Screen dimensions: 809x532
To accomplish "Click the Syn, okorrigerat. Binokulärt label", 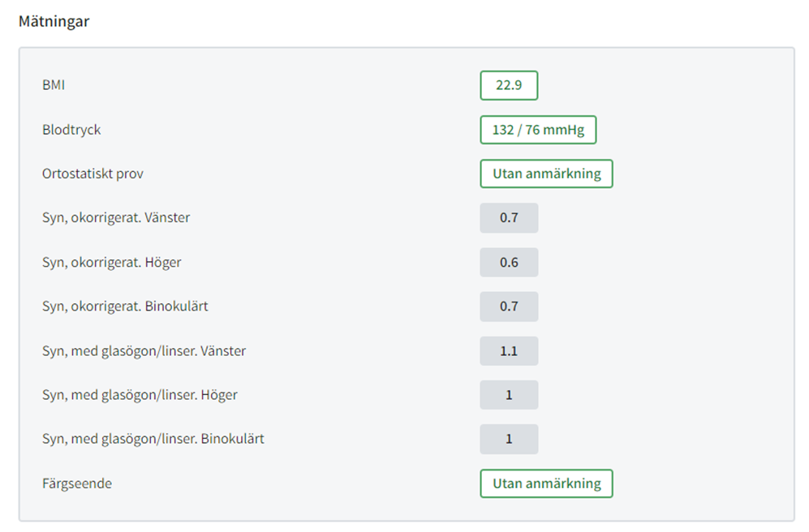I will click(126, 307).
